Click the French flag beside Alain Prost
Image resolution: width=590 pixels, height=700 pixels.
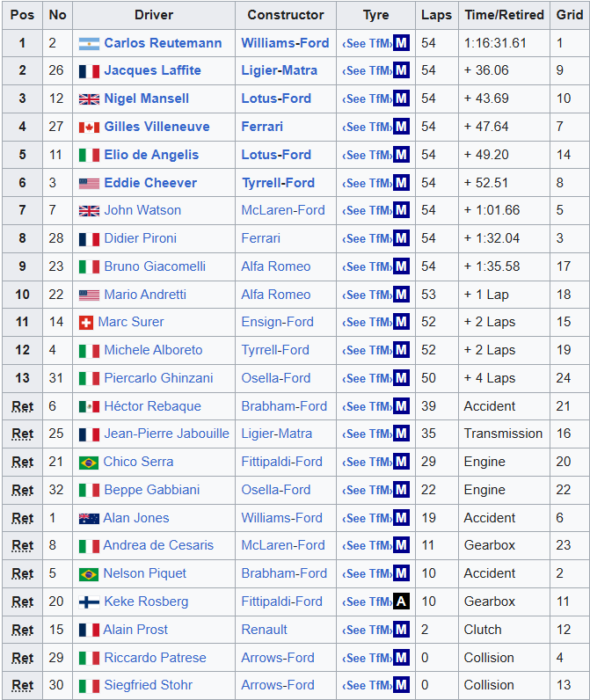88,630
